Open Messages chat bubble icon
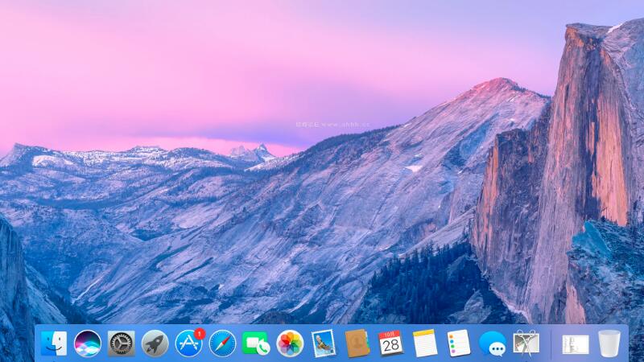644x362 pixels. (x=492, y=343)
